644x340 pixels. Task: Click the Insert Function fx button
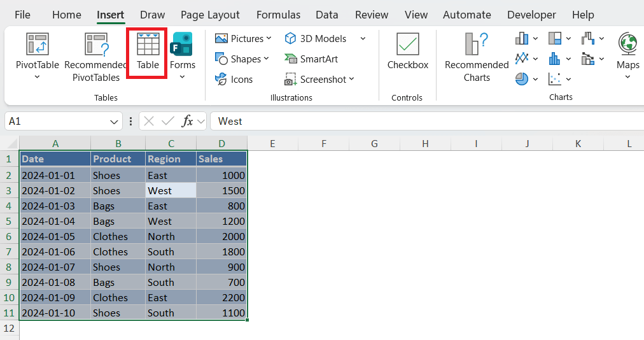pyautogui.click(x=187, y=121)
